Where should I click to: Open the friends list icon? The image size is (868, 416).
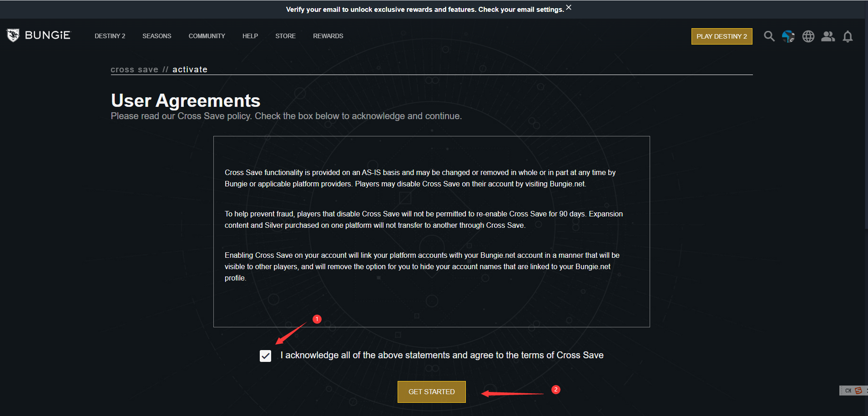pos(828,36)
